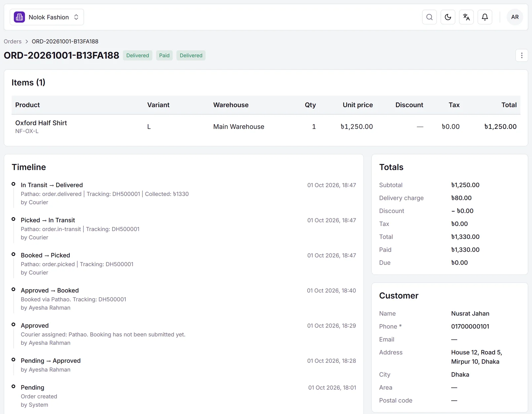
Task: Click the Unit price column header
Action: coord(358,105)
